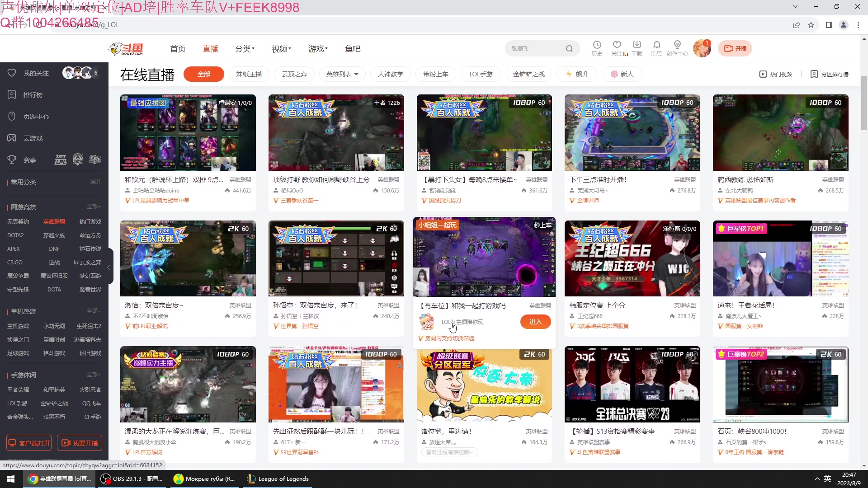The image size is (868, 488).
Task: Click the Douyu logo
Action: click(x=126, y=49)
